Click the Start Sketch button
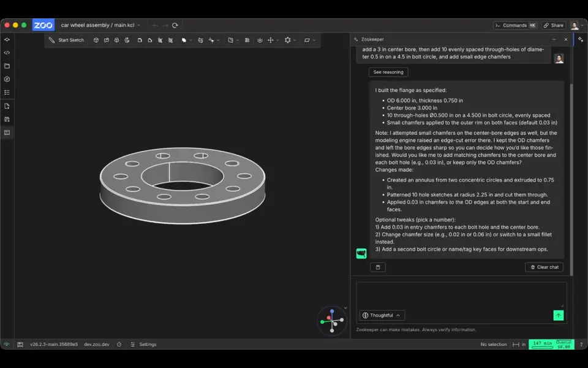The width and height of the screenshot is (588, 368). click(67, 40)
